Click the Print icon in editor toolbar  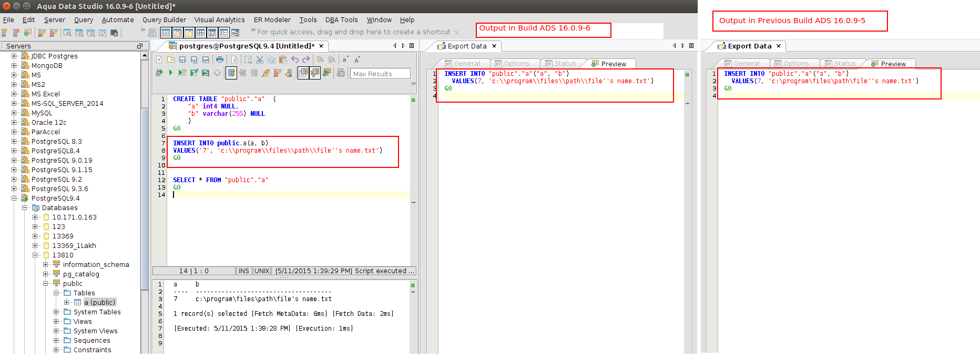(x=220, y=59)
